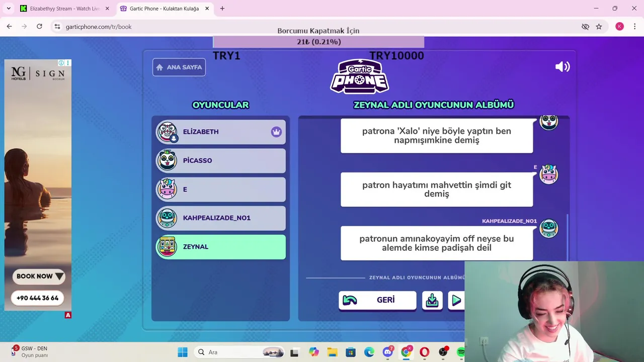Click the 'patrona Xalo niye böyle yaptın' message
The image size is (644, 362).
point(437,136)
